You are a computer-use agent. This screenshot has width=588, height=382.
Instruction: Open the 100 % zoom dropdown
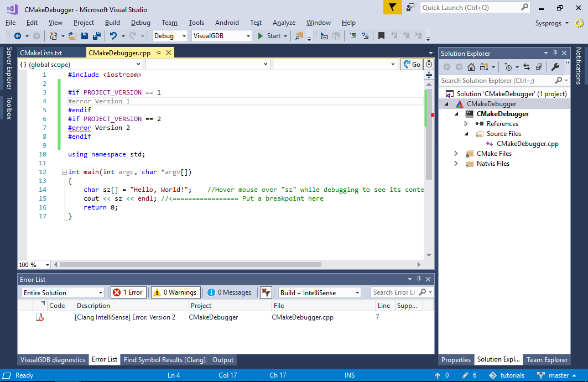coord(34,265)
